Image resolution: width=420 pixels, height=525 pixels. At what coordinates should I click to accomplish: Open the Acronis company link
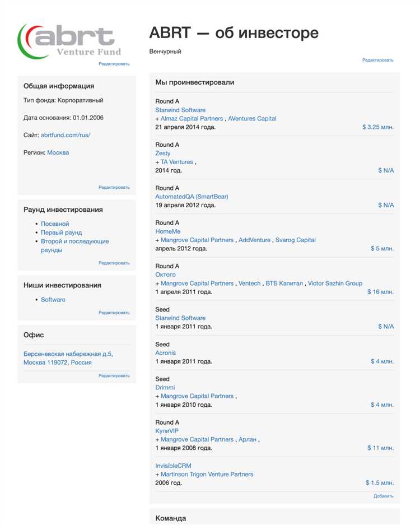coord(166,353)
